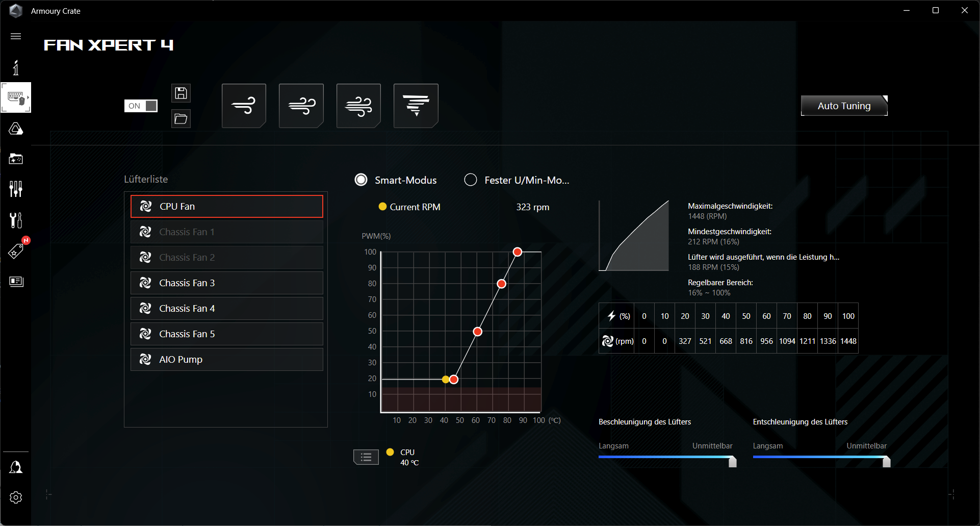980x526 pixels.
Task: Click the fan speed curve thumbnail
Action: tap(634, 236)
